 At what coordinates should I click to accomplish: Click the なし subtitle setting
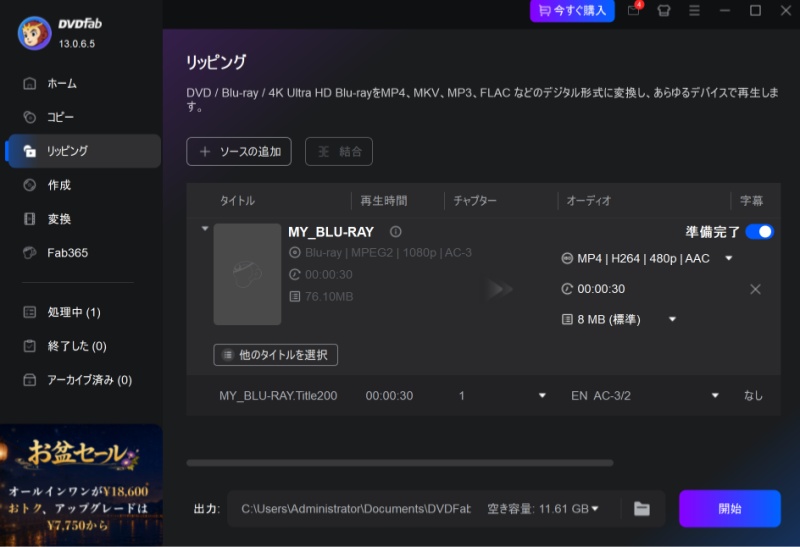[753, 395]
